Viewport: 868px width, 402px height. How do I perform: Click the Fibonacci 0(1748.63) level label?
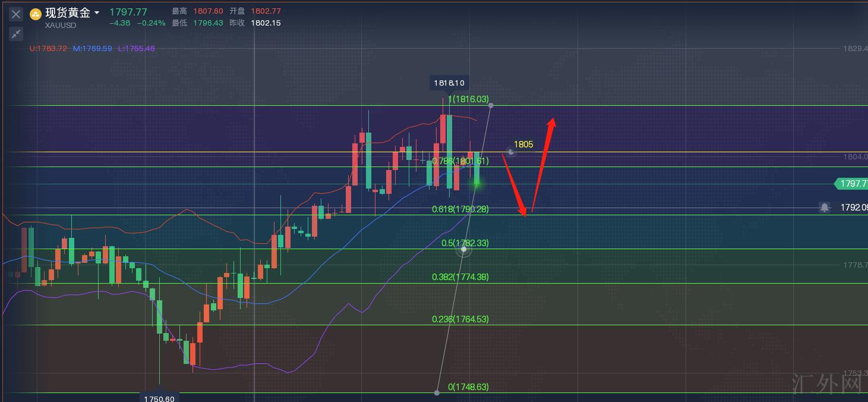[x=468, y=387]
